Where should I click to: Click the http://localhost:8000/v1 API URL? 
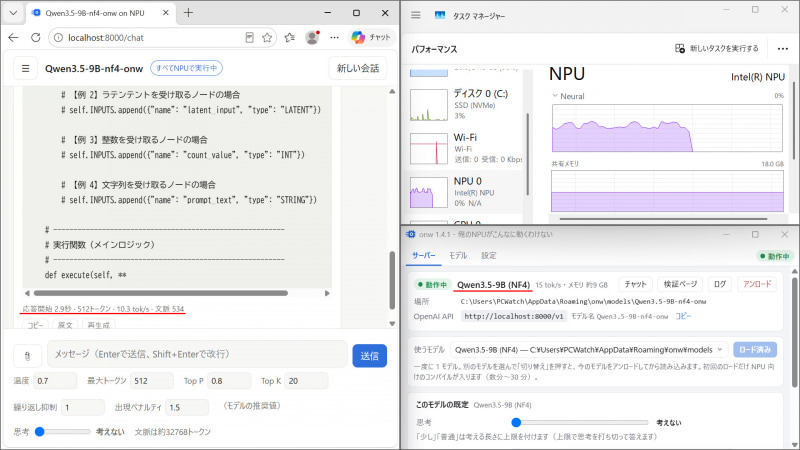[x=514, y=316]
